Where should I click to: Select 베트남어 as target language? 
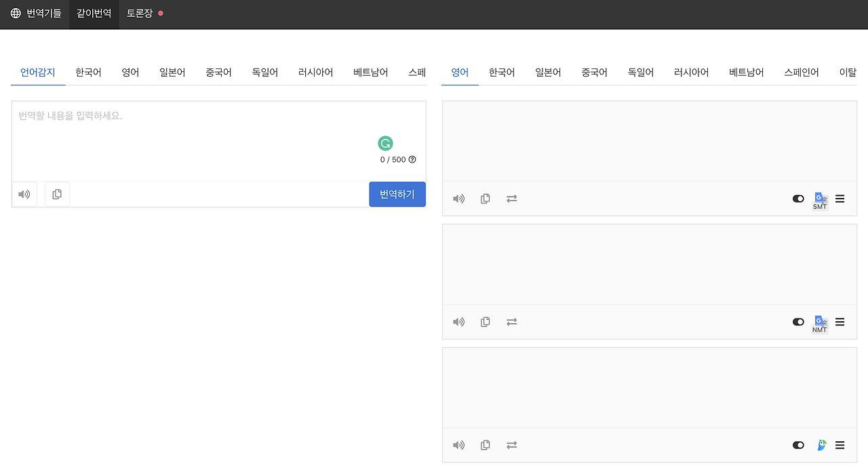tap(747, 73)
